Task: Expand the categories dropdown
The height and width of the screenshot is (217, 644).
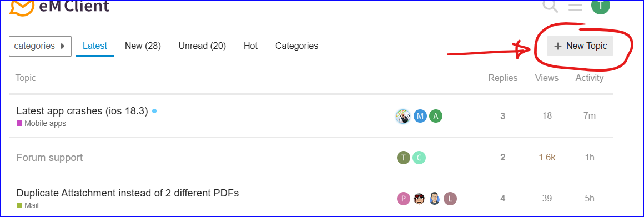Action: tap(40, 46)
